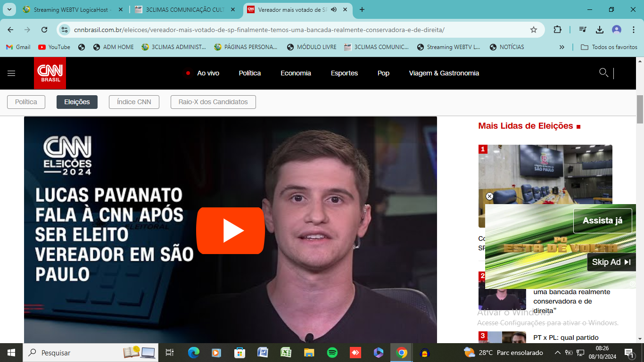Open the Todos os favoritos folder
The height and width of the screenshot is (362, 644).
pos(609,47)
